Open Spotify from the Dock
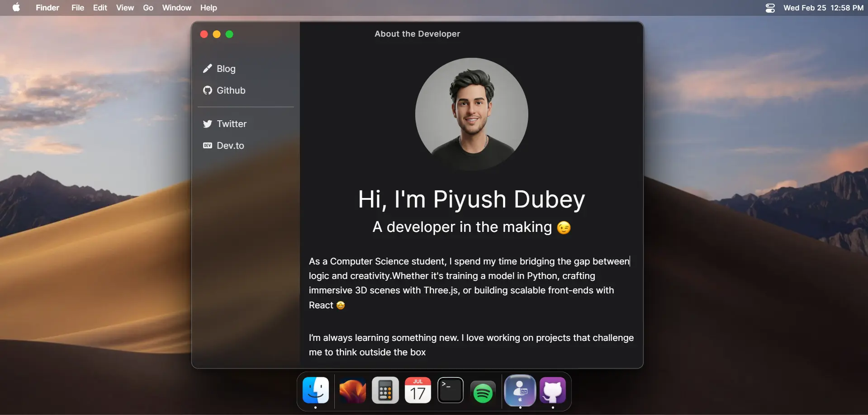868x415 pixels. pyautogui.click(x=482, y=390)
